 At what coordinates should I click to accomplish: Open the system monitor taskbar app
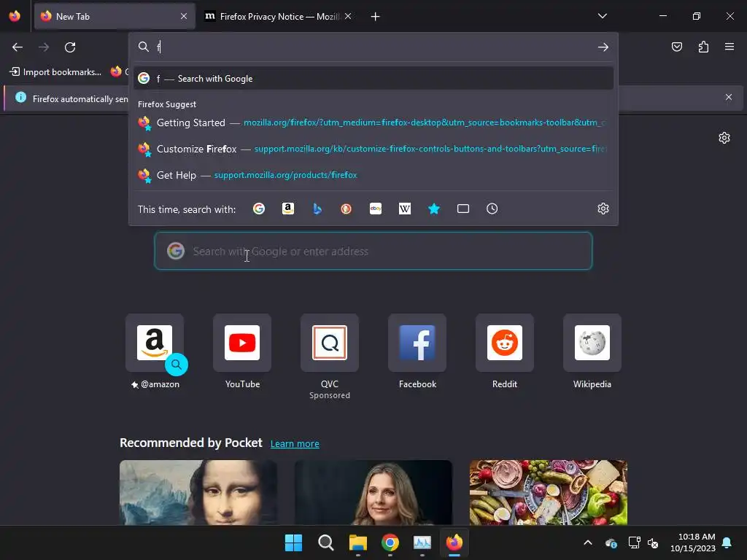[422, 542]
